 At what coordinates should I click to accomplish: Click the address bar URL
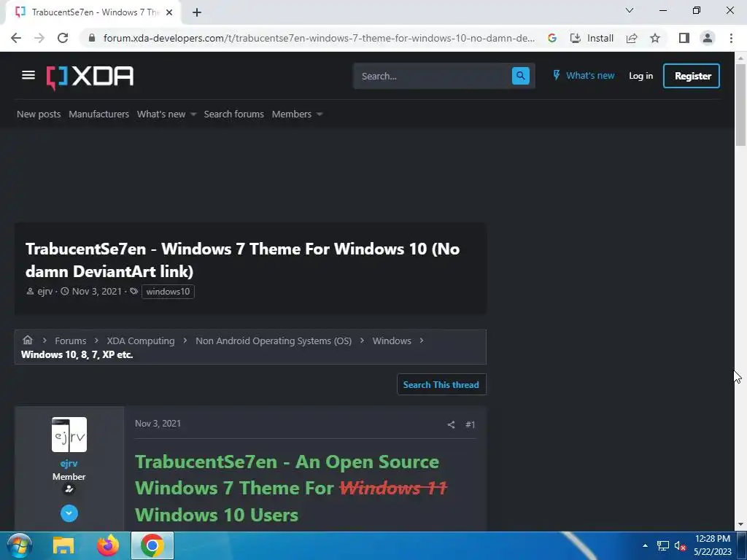click(319, 38)
